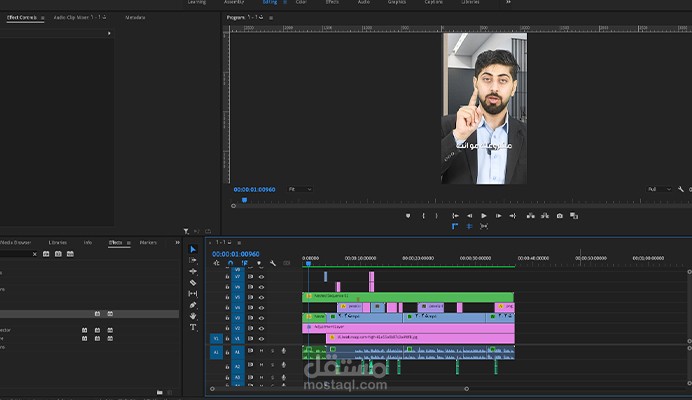
Task: Hide the V1 track output eye
Action: [x=261, y=339]
